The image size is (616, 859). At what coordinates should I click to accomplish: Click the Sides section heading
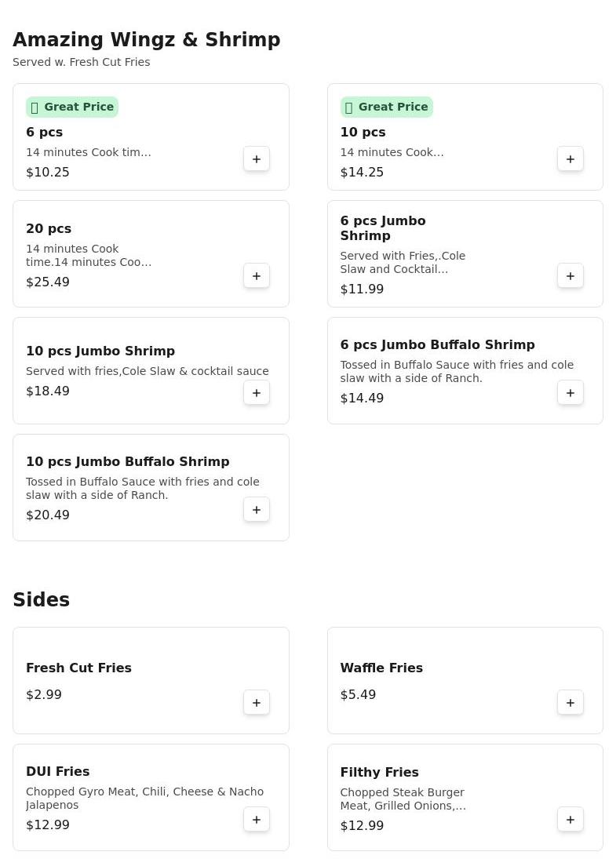(42, 599)
